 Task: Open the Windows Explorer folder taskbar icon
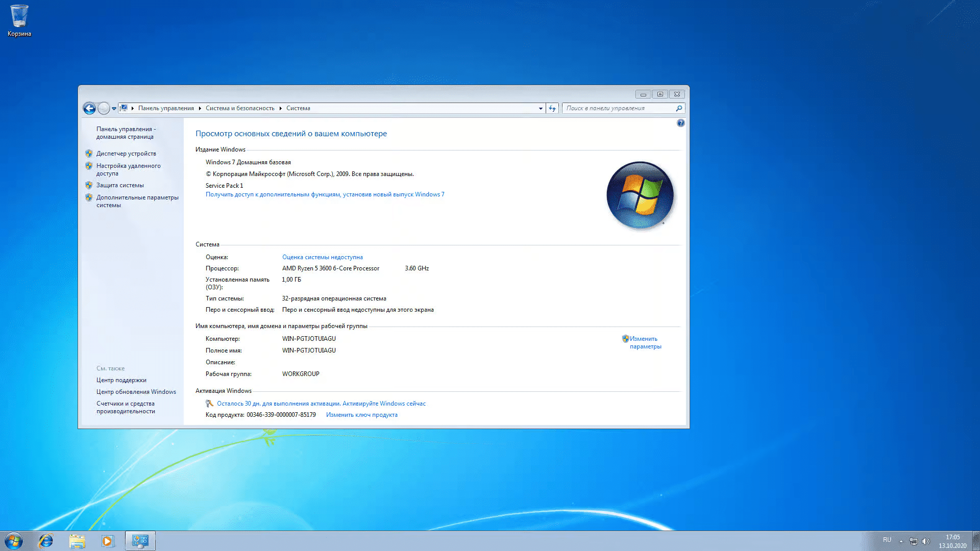(x=77, y=541)
